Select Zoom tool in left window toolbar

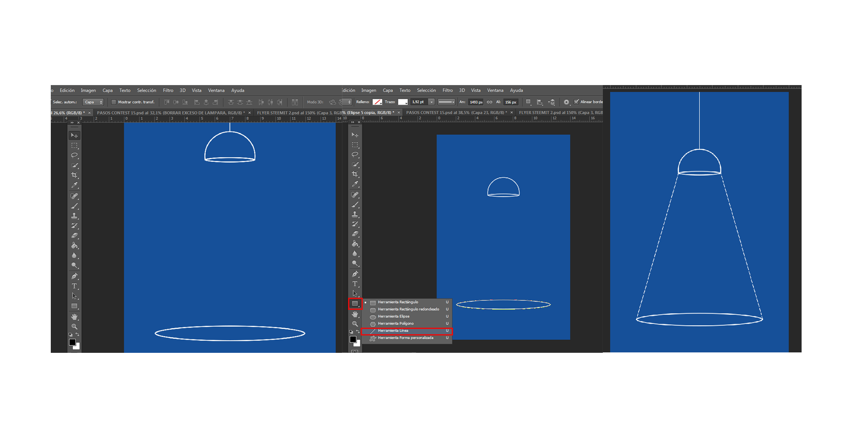click(74, 327)
